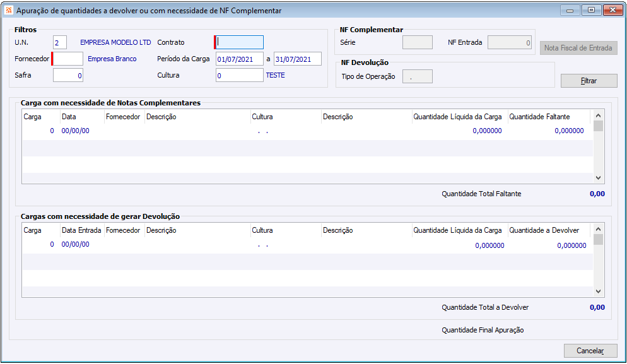
Task: Click the Série field in NF Complementar
Action: tap(418, 42)
